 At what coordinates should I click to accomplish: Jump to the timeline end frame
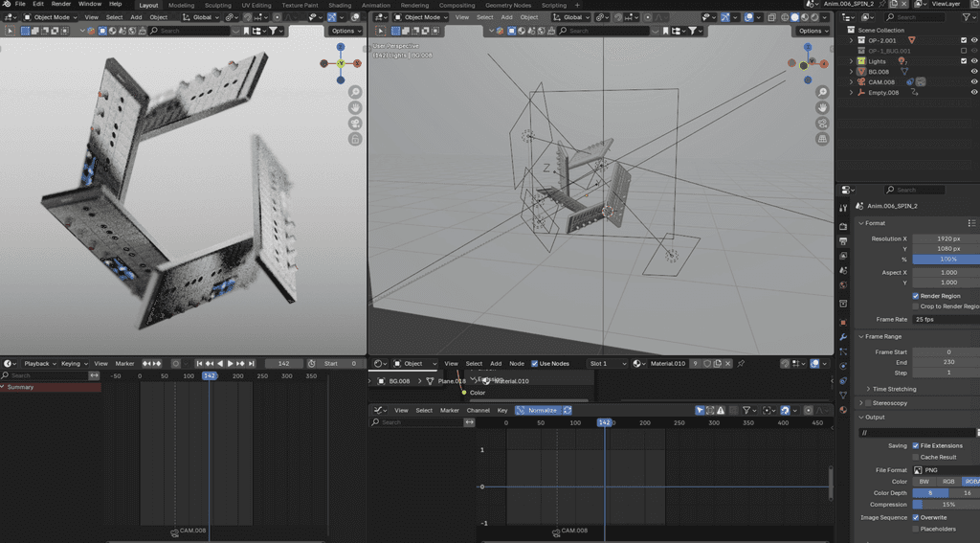click(252, 364)
